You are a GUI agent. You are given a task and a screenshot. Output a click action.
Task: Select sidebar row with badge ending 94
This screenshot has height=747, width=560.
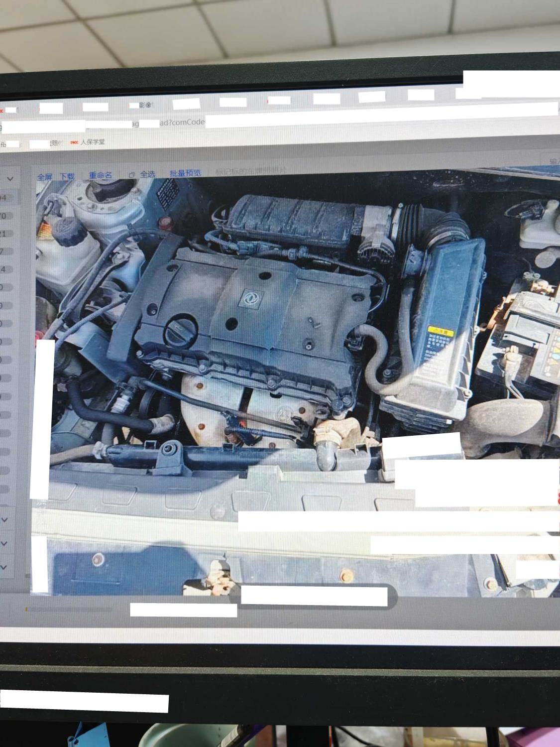point(4,198)
